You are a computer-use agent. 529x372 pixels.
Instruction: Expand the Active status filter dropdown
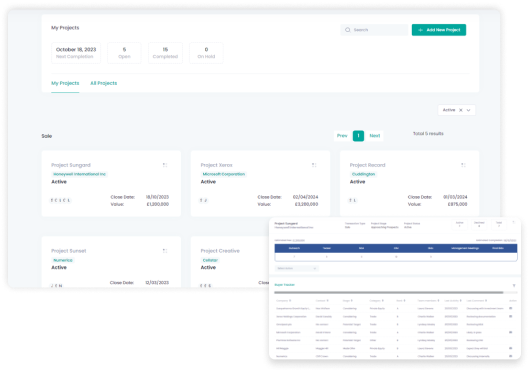coord(468,110)
